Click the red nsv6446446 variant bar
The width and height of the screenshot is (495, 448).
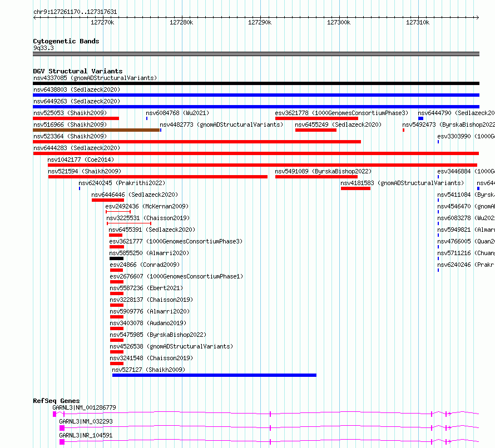(108, 200)
